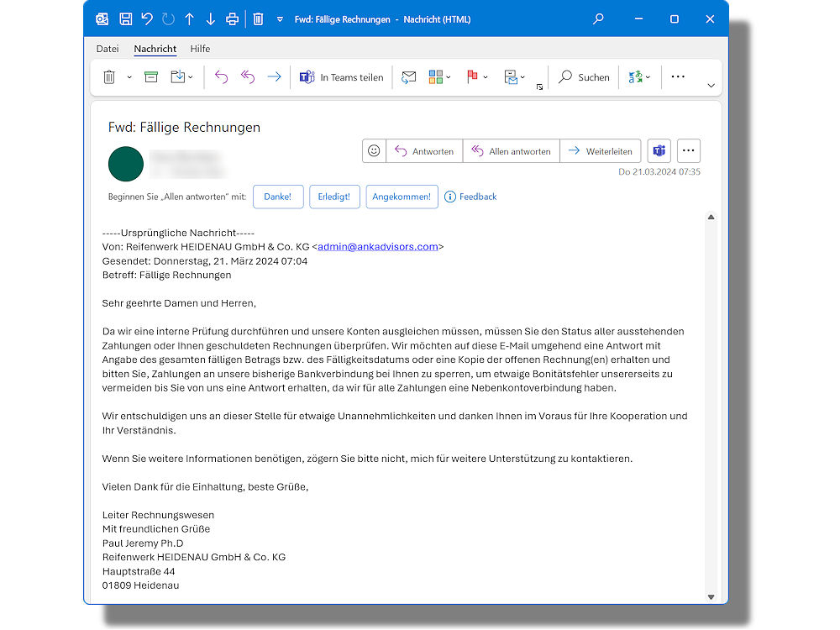The width and height of the screenshot is (840, 630).
Task: Click the address line Hauptstraße 44
Action: click(x=139, y=571)
